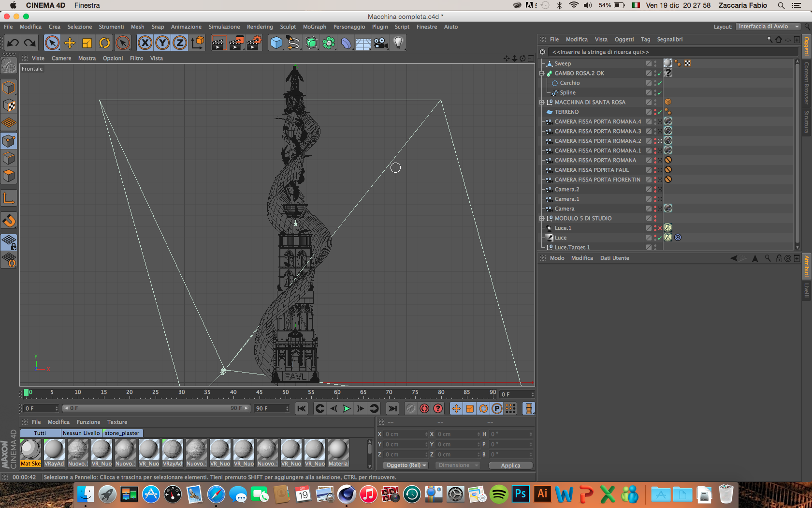Screen dimensions: 812x508
Task: Click the light bulb Light icon
Action: point(398,43)
